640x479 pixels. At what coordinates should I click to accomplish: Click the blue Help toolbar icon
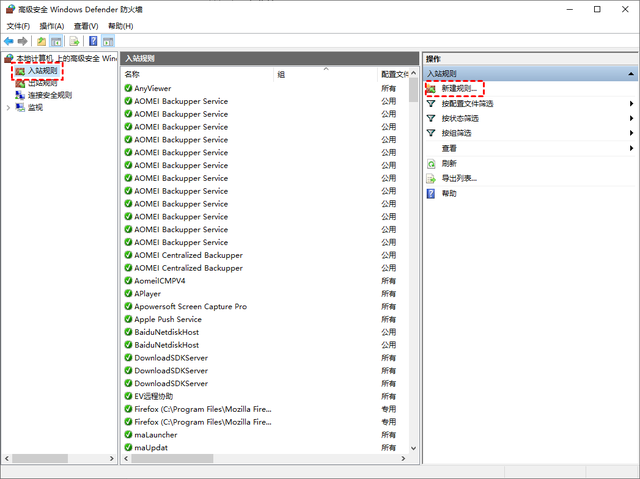pyautogui.click(x=93, y=41)
